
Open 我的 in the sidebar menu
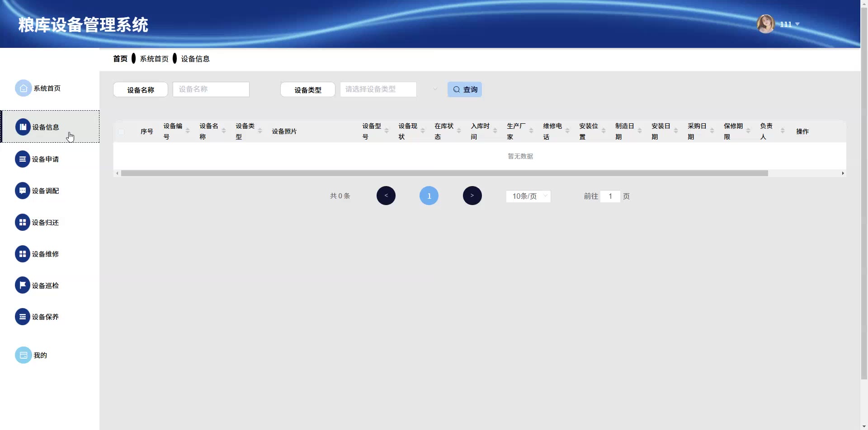click(x=40, y=355)
